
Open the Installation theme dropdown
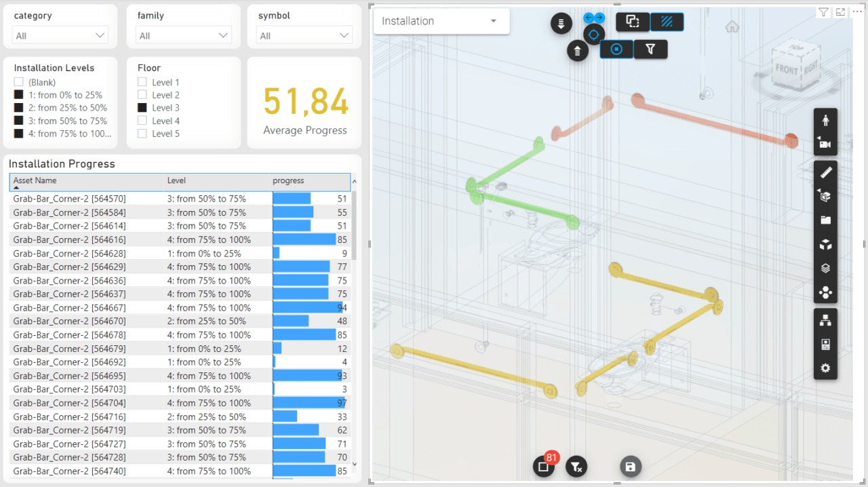pyautogui.click(x=441, y=21)
